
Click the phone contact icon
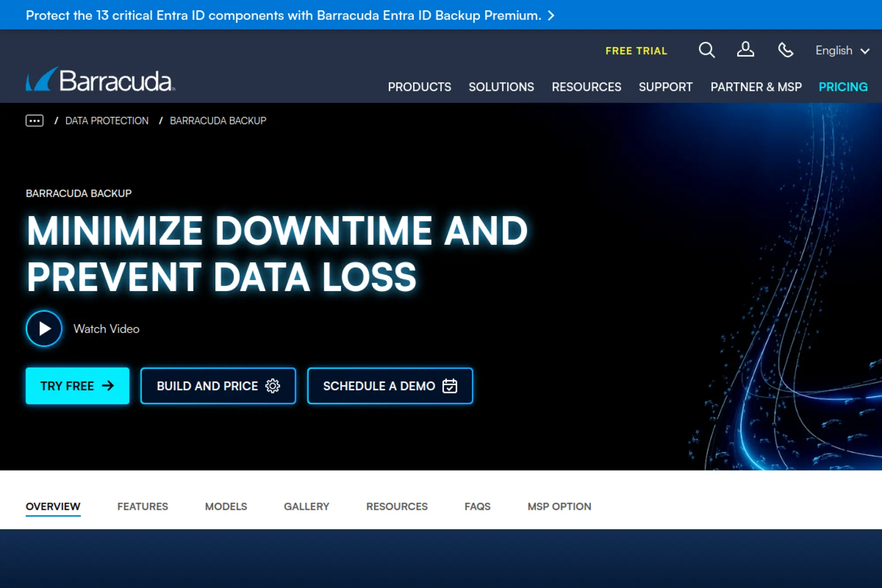[x=785, y=50]
